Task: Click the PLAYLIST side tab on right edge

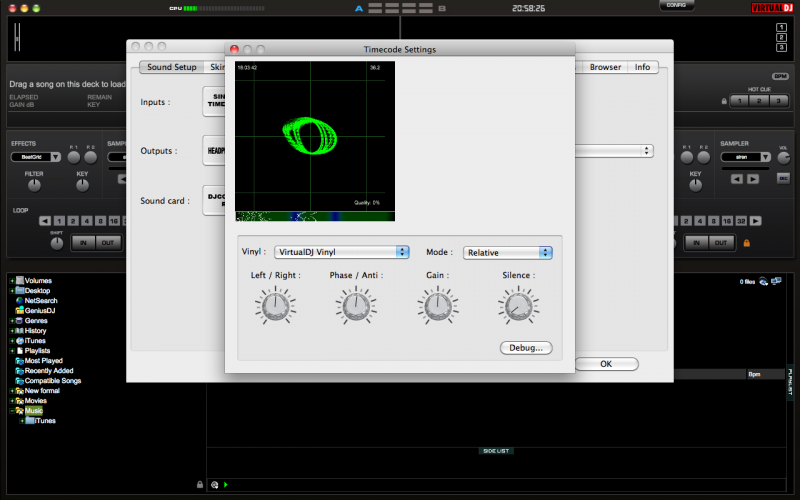Action: [x=790, y=382]
